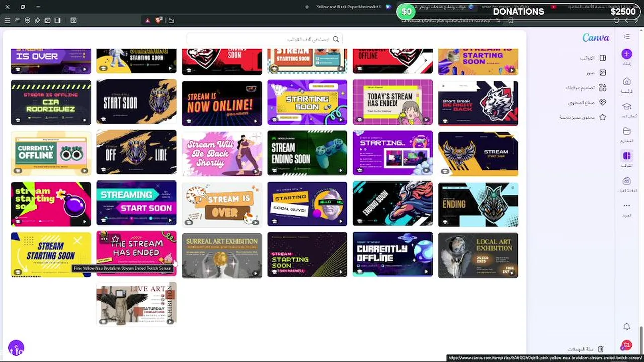The image size is (644, 362).
Task: Open the Currently Offline eyes template
Action: click(x=51, y=153)
